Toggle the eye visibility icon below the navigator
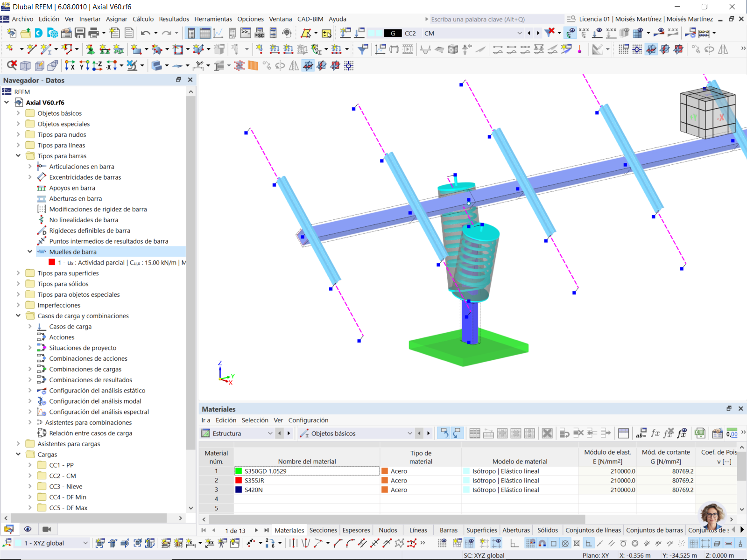The image size is (747, 560). tap(28, 529)
